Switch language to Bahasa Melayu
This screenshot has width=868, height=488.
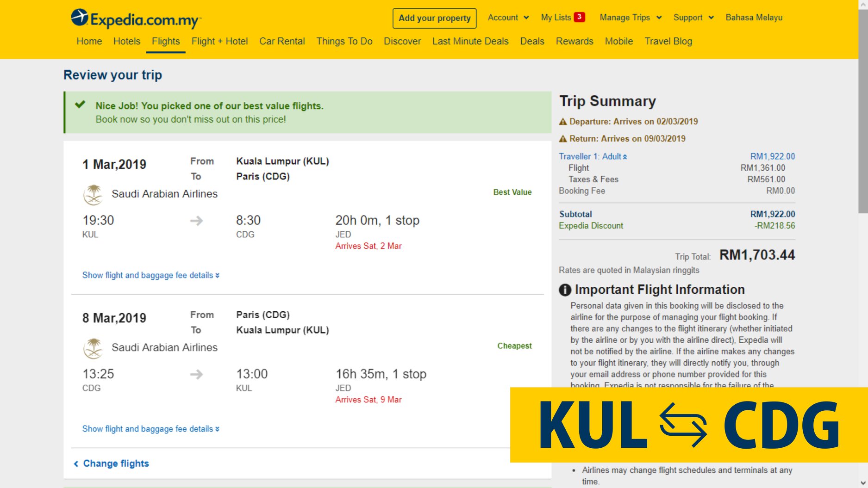click(x=754, y=18)
